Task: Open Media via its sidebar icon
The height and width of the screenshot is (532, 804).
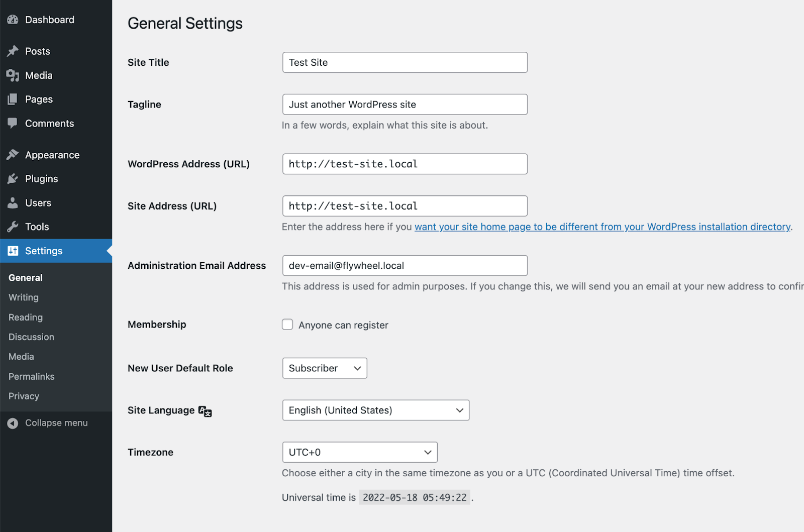Action: pyautogui.click(x=13, y=75)
